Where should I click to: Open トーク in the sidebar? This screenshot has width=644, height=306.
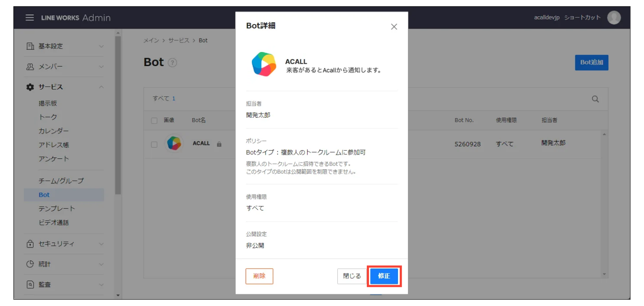click(48, 117)
